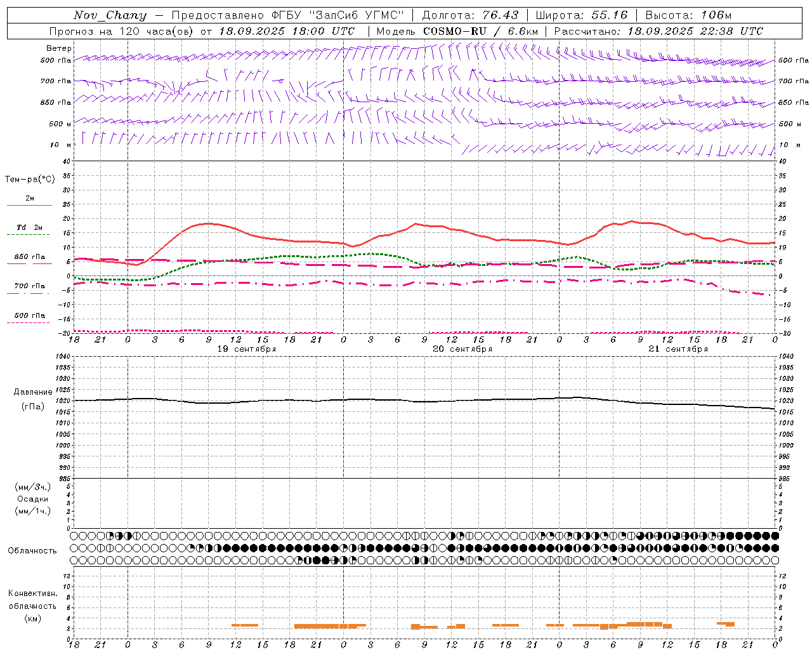812x650 pixels.
Task: Click the red '2м' legend line sample
Action: point(29,206)
